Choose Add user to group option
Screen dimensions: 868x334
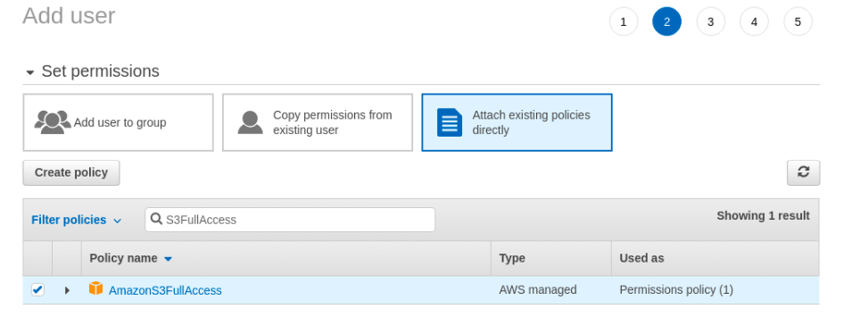[x=118, y=122]
